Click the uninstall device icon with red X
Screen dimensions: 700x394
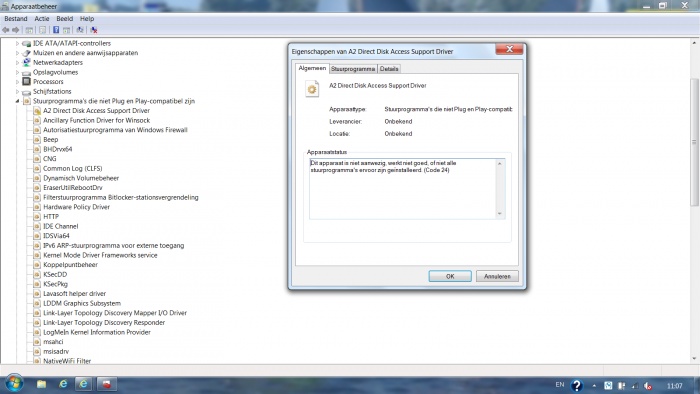pos(94,30)
